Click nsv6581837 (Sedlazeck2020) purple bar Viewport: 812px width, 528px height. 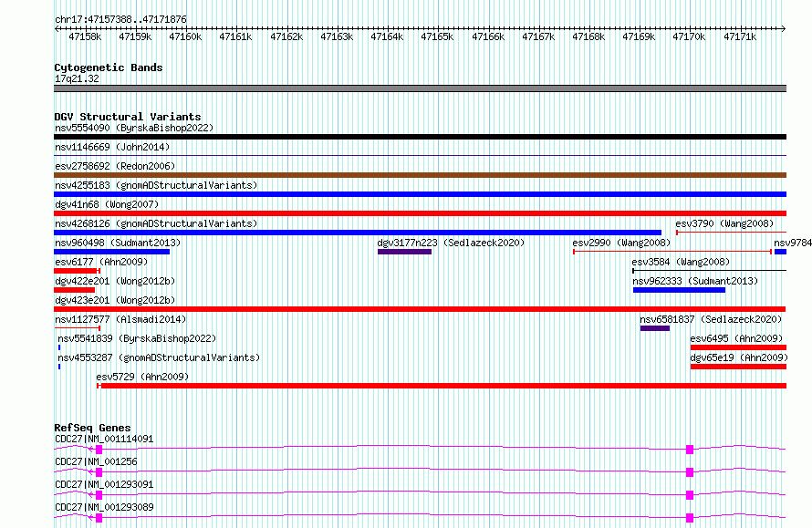(654, 328)
